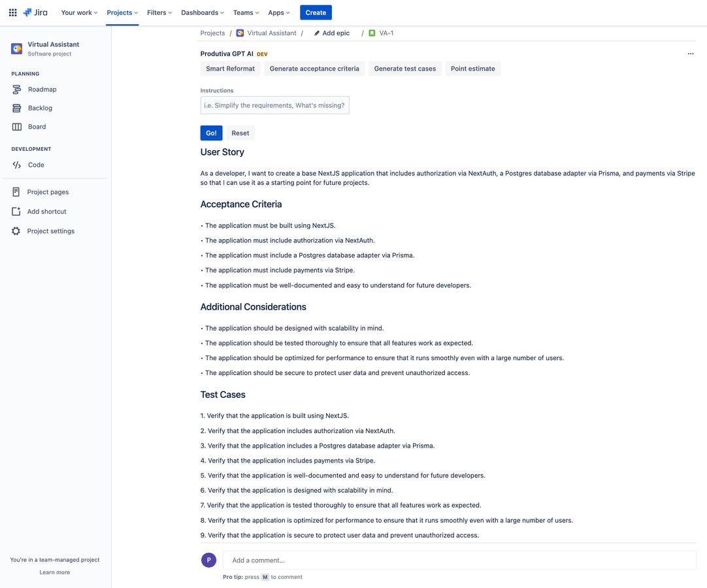The width and height of the screenshot is (707, 588).
Task: Click the VA-1 issue key link
Action: pyautogui.click(x=386, y=33)
